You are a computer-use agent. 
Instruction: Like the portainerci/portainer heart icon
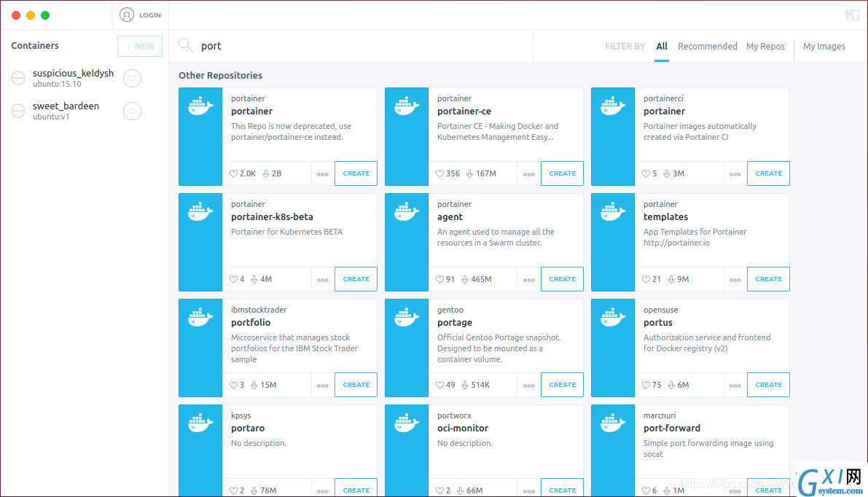pyautogui.click(x=646, y=173)
